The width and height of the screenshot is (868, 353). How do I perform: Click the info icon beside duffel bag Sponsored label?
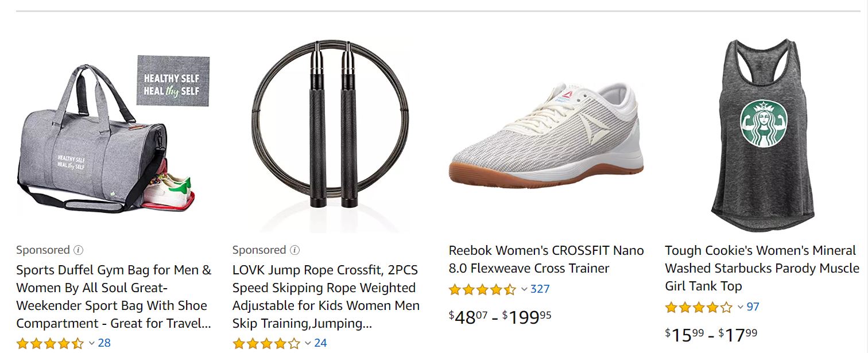[79, 250]
